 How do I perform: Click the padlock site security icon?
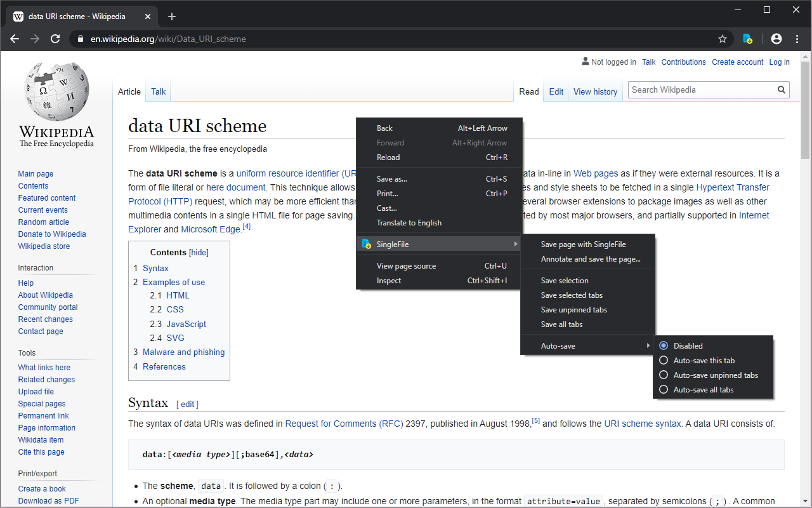pyautogui.click(x=80, y=39)
